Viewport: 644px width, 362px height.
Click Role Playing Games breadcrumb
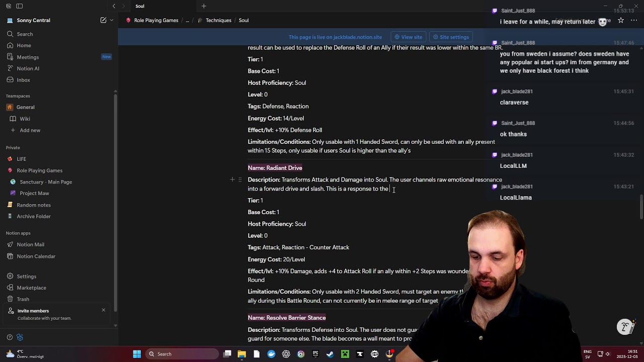point(152,20)
